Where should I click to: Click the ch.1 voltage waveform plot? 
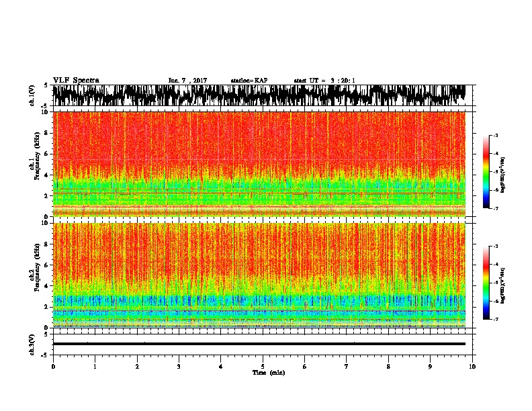[x=259, y=95]
